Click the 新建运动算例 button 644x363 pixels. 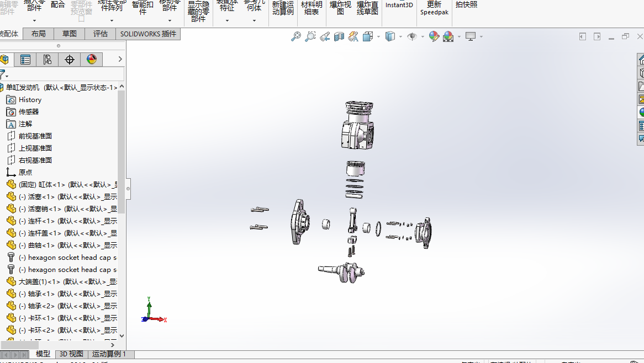[283, 8]
